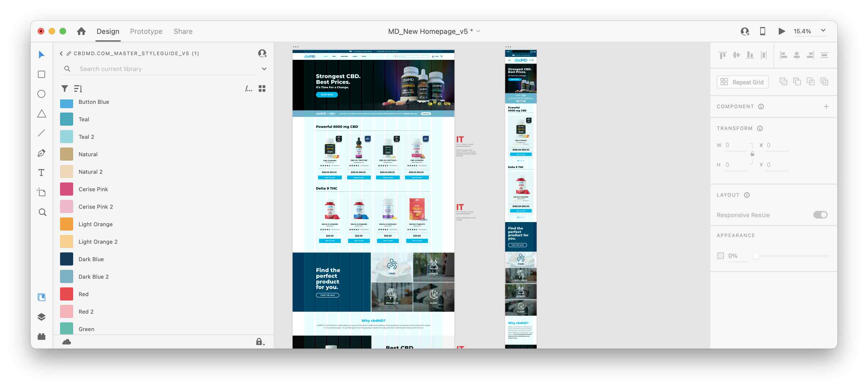Click the Green color label

point(86,329)
